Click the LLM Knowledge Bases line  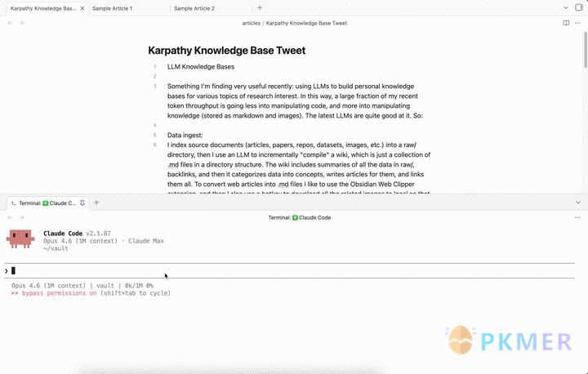pos(201,67)
